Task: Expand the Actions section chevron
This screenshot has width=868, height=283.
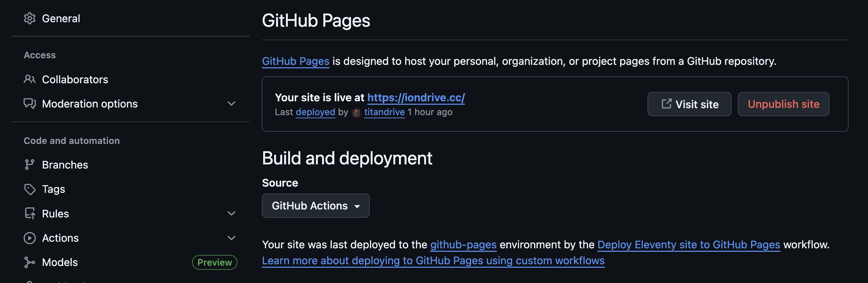Action: tap(231, 238)
